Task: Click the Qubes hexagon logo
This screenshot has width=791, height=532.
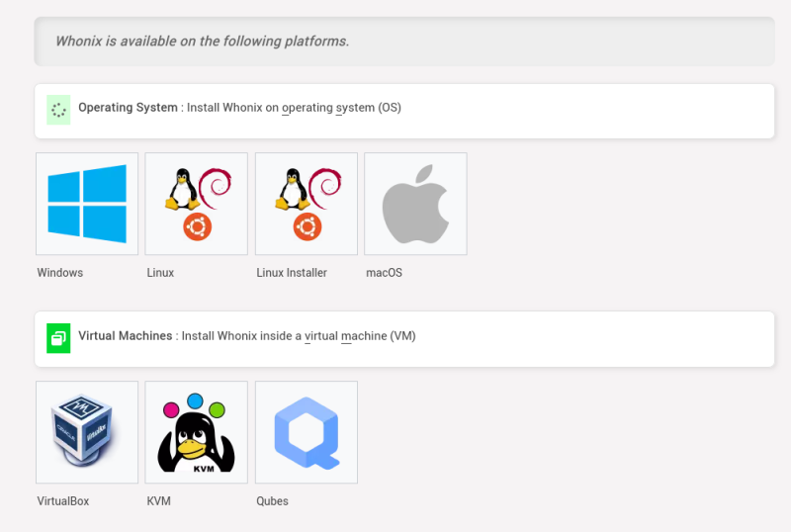Action: tap(307, 432)
